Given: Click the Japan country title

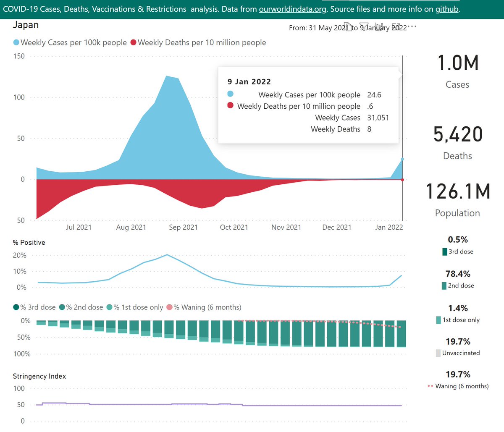Looking at the screenshot, I should click(x=26, y=25).
